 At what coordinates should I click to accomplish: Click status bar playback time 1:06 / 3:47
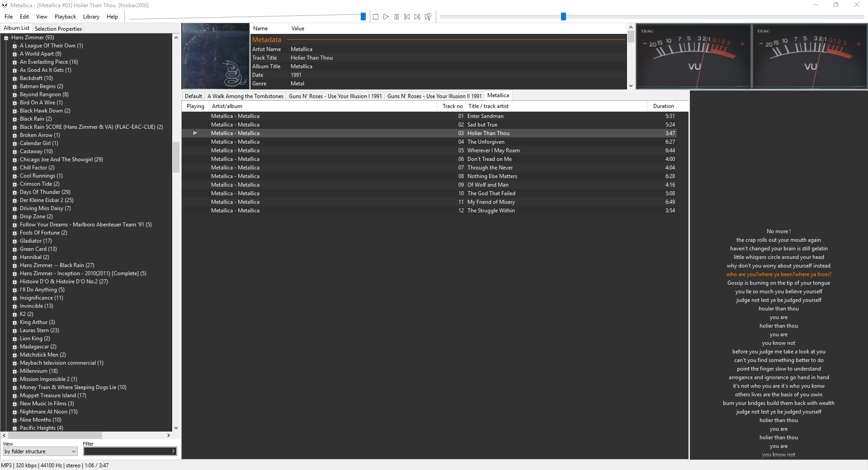(x=96, y=465)
